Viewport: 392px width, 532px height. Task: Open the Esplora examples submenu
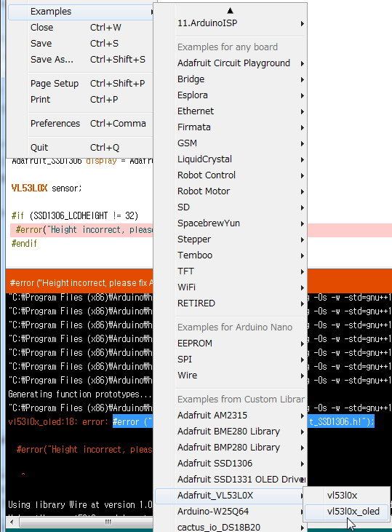click(231, 95)
